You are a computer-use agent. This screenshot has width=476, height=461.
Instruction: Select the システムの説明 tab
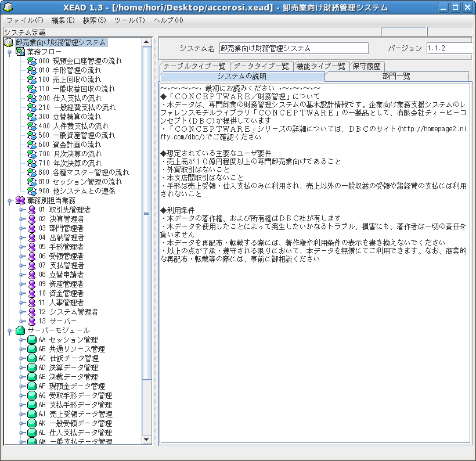point(242,76)
